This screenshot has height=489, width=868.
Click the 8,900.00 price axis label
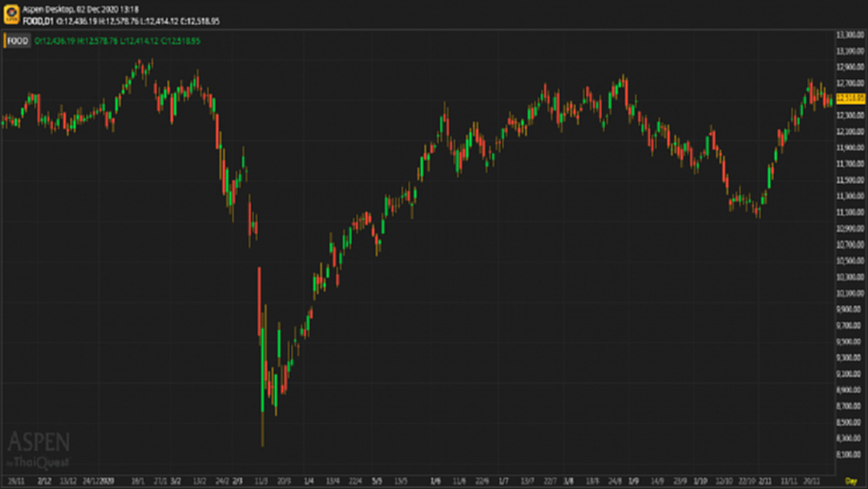point(851,390)
